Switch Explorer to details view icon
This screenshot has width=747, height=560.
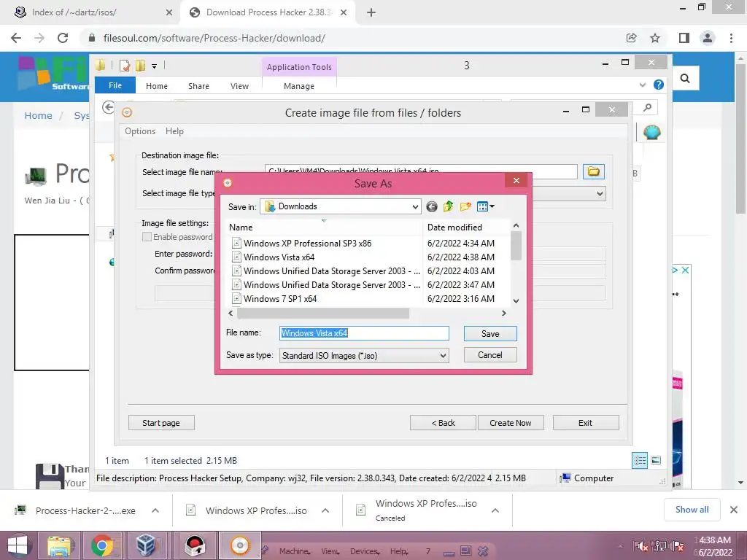640,461
